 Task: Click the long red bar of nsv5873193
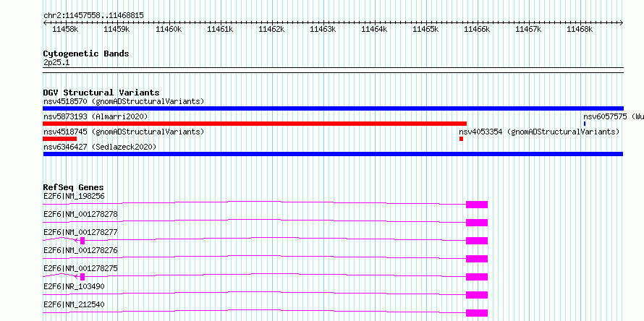pyautogui.click(x=255, y=124)
